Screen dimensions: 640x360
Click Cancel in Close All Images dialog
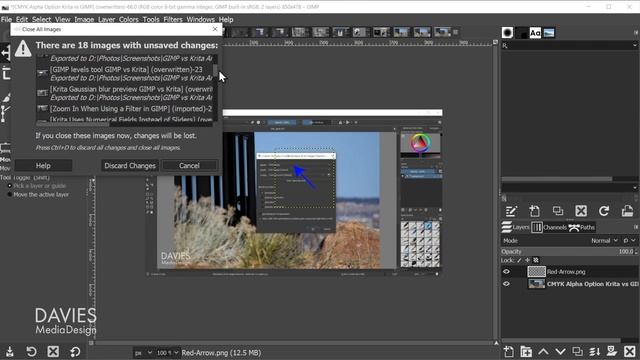[189, 165]
